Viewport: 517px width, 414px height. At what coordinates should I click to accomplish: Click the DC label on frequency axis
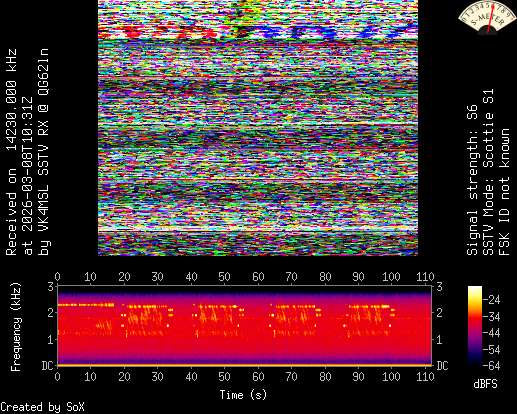click(47, 366)
